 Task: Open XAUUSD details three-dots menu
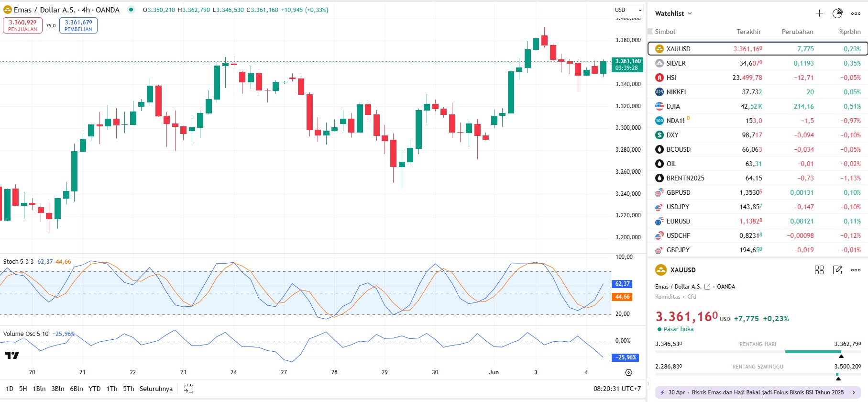(856, 270)
